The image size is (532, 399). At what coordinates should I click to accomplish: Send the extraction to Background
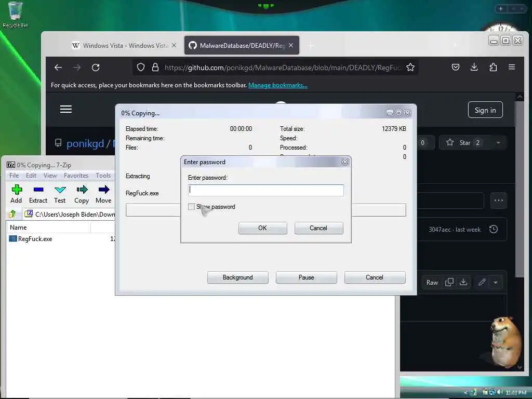pyautogui.click(x=237, y=277)
